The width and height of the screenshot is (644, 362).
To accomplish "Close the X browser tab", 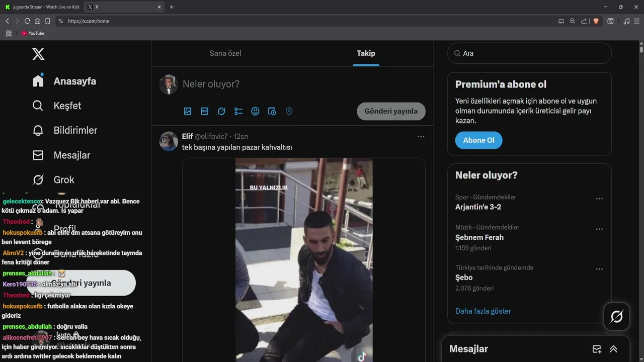I will pos(159,7).
